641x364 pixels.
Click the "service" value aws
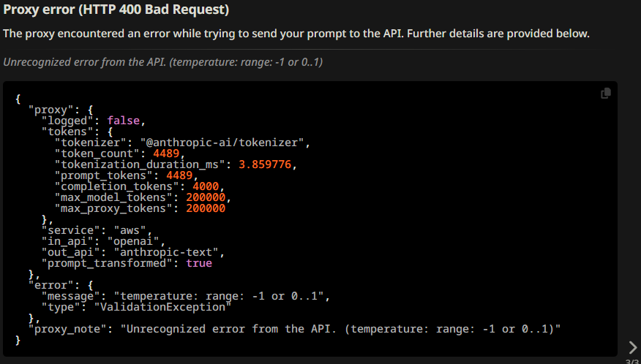[x=130, y=230]
